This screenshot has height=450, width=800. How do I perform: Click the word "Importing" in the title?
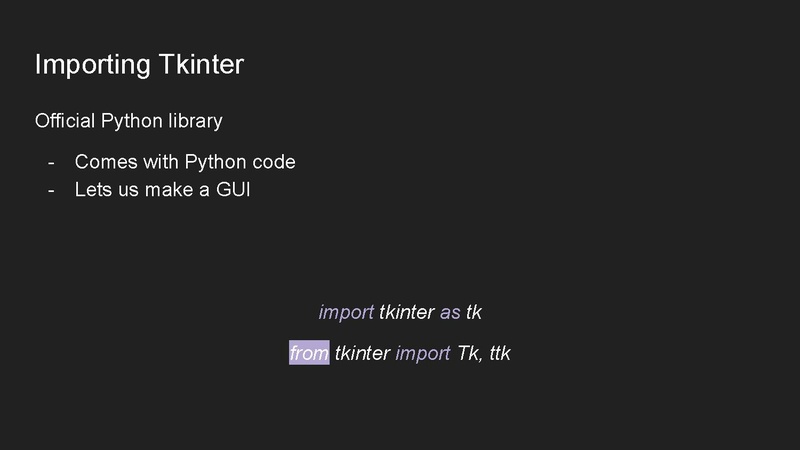(91, 65)
